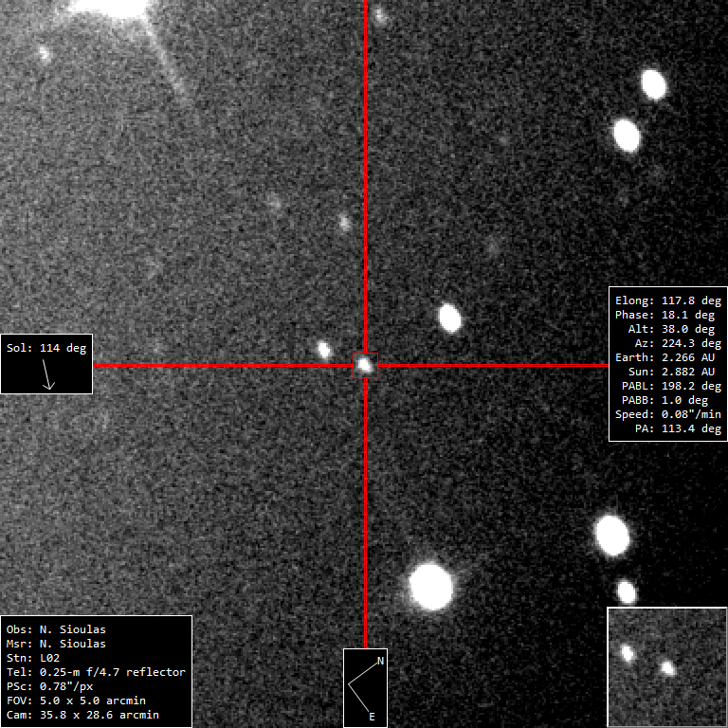The height and width of the screenshot is (728, 728).
Task: Click the 'Speed: 0.08"/min' value
Action: click(668, 414)
